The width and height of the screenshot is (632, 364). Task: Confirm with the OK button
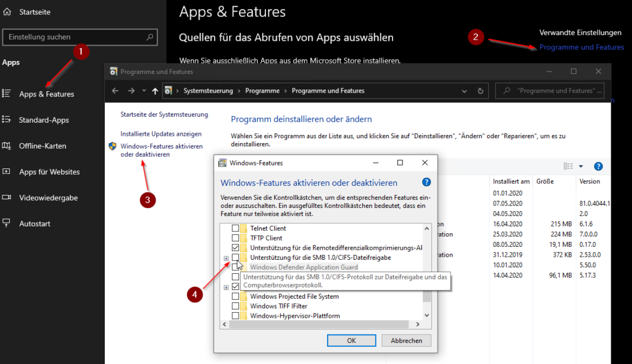pyautogui.click(x=351, y=340)
